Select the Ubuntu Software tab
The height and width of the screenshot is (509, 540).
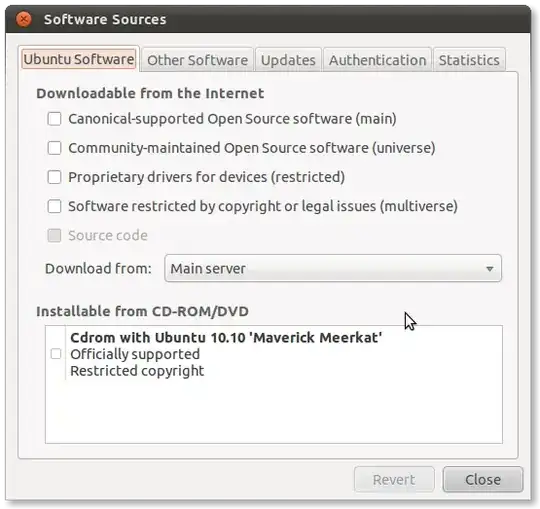point(79,59)
